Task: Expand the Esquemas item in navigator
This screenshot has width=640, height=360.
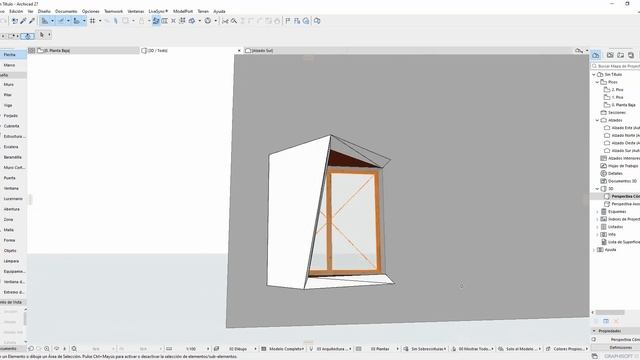Action: coord(598,211)
